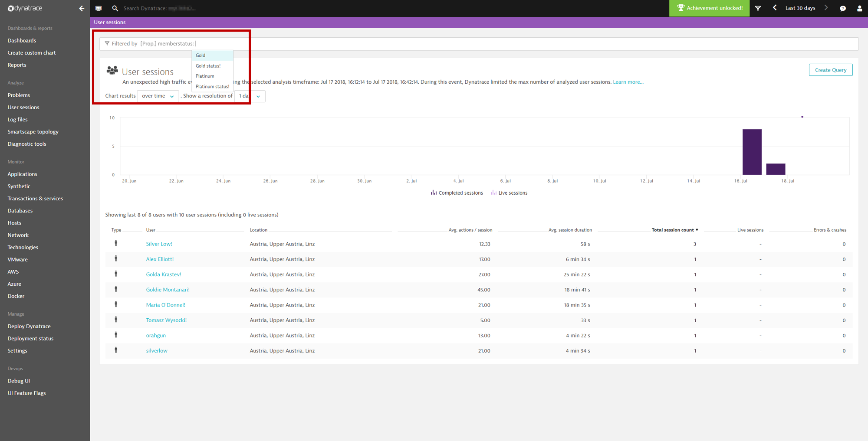Open User sessions in sidebar
The width and height of the screenshot is (868, 441).
(x=23, y=107)
